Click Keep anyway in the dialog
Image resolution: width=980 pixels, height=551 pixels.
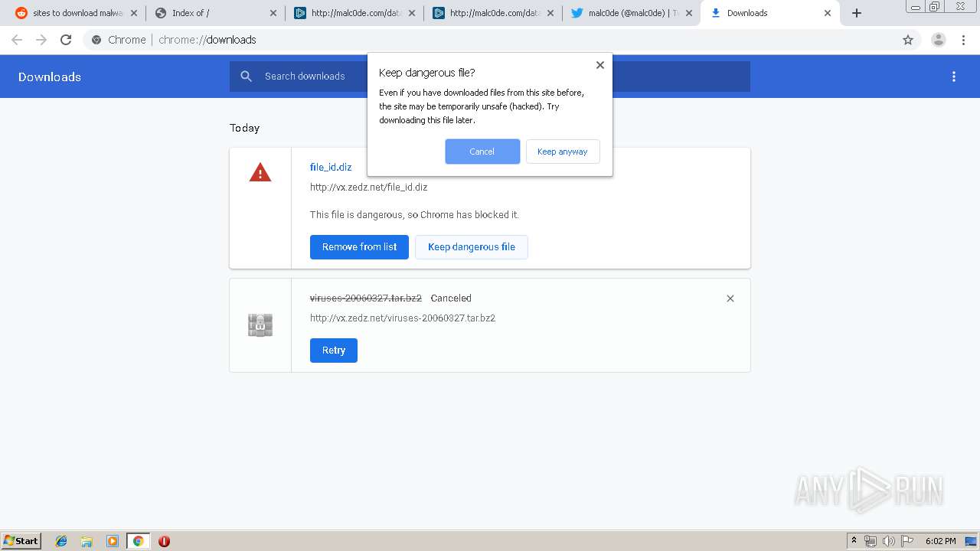(563, 152)
